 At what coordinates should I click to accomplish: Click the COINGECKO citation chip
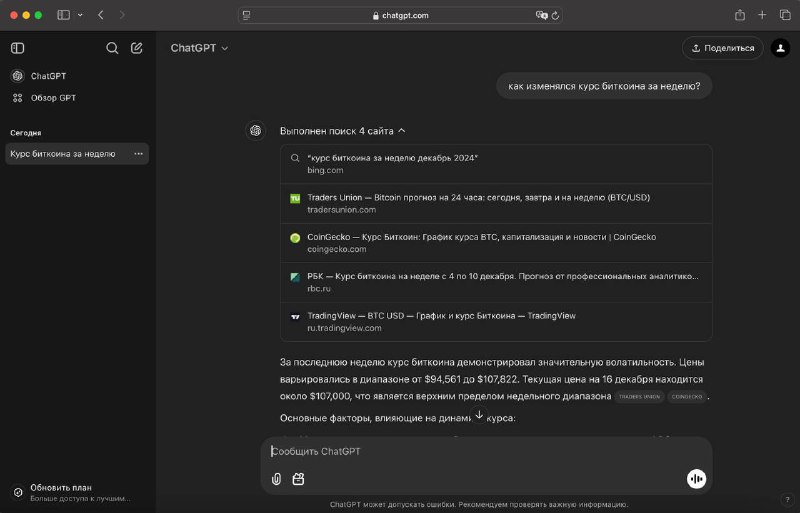pyautogui.click(x=687, y=397)
